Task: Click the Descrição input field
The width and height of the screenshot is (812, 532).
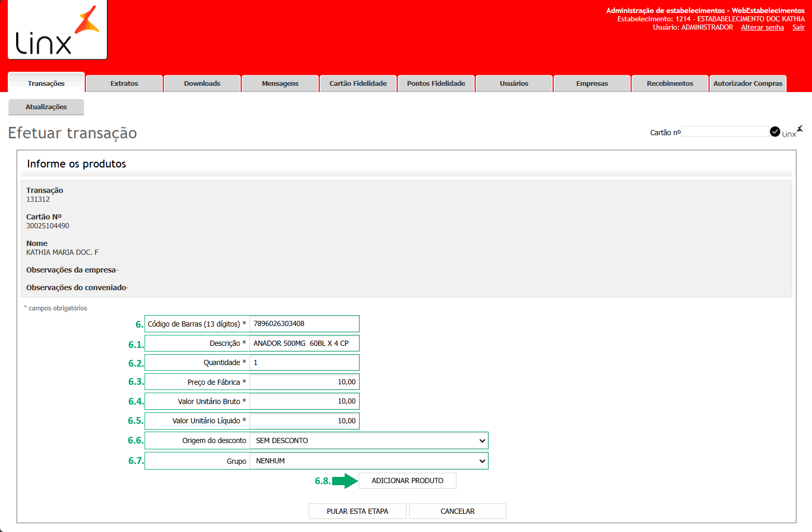Action: click(x=304, y=343)
